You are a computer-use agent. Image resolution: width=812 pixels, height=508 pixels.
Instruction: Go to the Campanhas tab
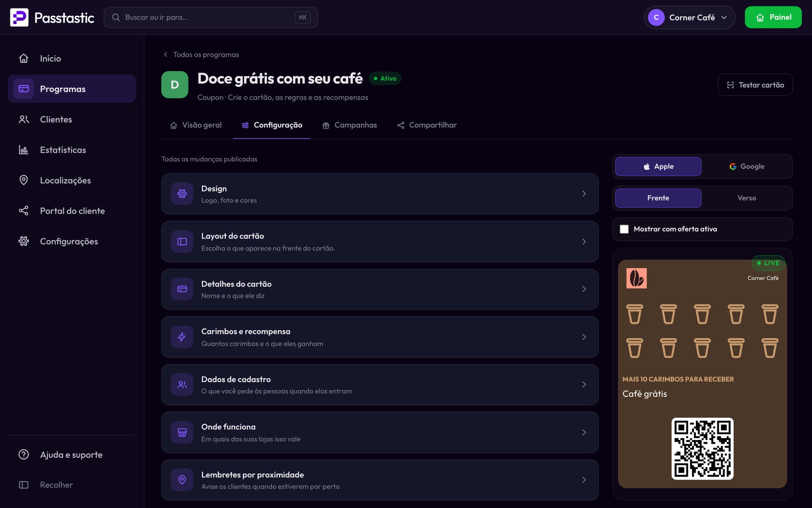coord(349,125)
